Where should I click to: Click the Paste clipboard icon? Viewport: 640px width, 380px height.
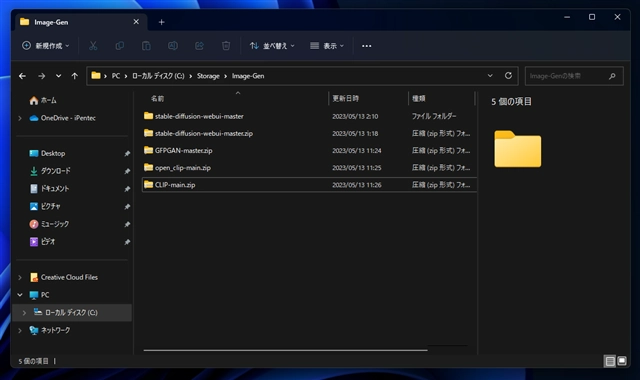(x=146, y=46)
